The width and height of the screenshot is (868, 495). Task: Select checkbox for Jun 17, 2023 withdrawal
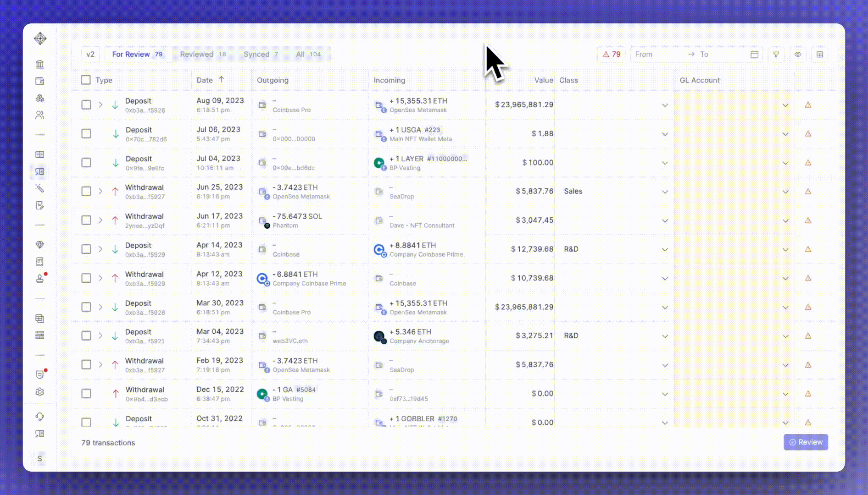click(86, 220)
